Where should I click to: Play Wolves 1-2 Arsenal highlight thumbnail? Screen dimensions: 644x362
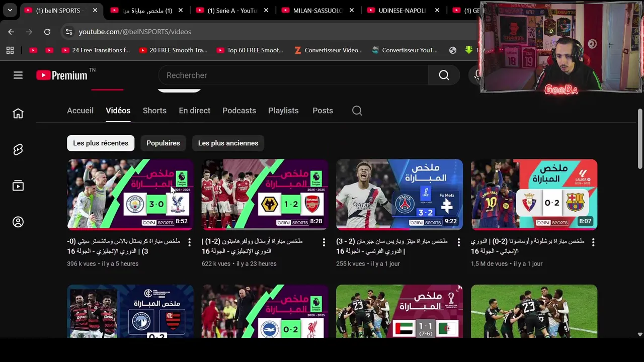click(x=265, y=195)
